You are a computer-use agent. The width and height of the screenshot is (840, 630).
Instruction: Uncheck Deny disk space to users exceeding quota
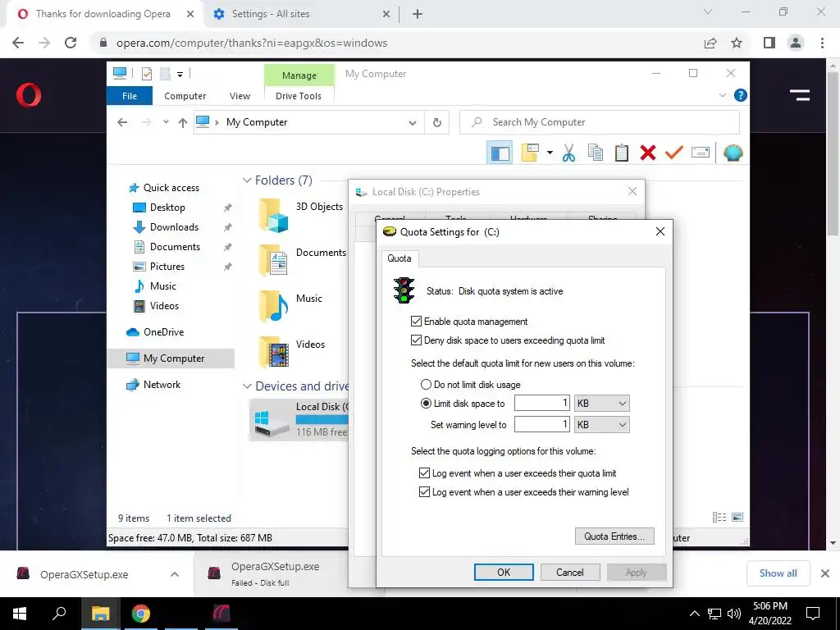tap(416, 340)
